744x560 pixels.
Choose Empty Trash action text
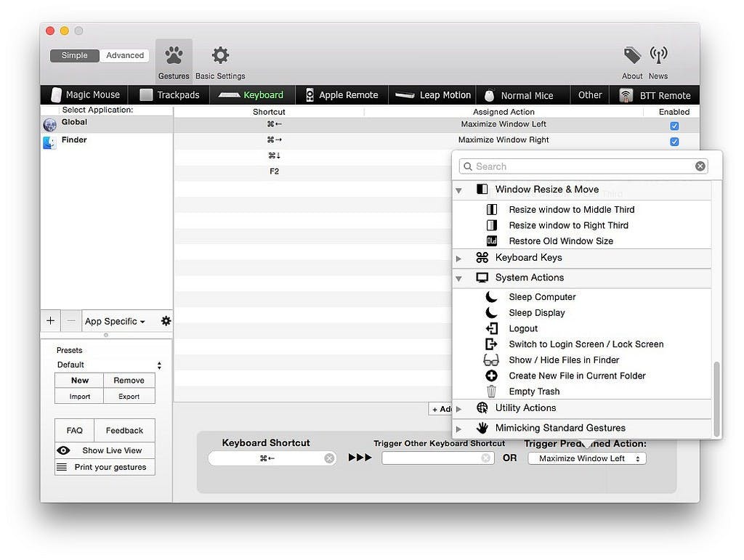(x=534, y=391)
